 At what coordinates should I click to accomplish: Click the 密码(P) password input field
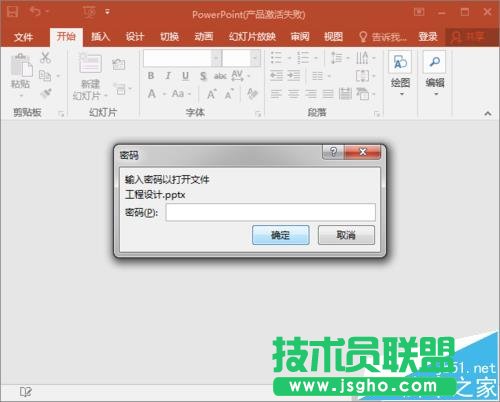[270, 212]
